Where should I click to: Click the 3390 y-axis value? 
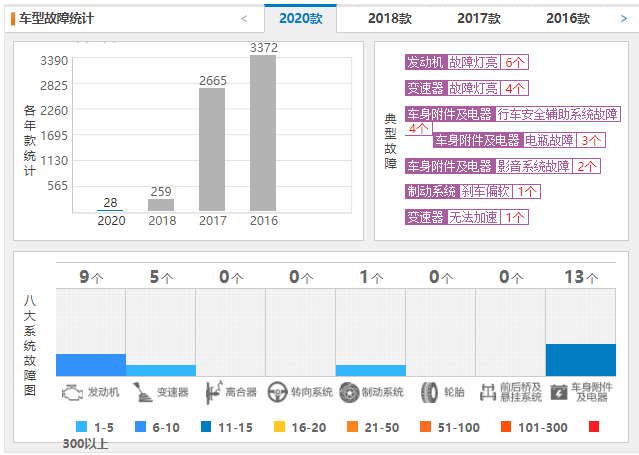point(54,61)
